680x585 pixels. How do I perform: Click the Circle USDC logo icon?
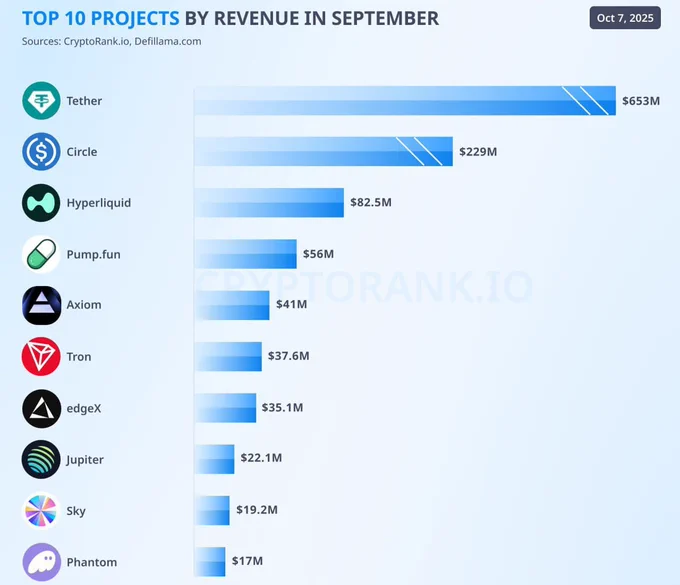41,151
